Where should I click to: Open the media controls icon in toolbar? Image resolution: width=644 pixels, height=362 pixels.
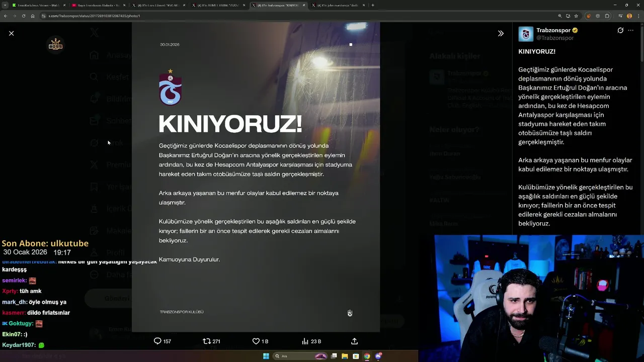tap(620, 16)
